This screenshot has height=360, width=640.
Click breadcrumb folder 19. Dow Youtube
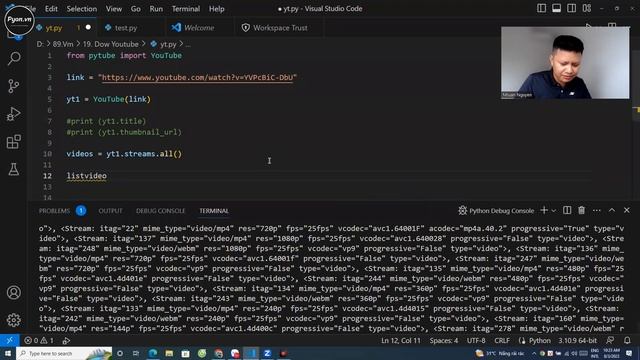pos(111,44)
